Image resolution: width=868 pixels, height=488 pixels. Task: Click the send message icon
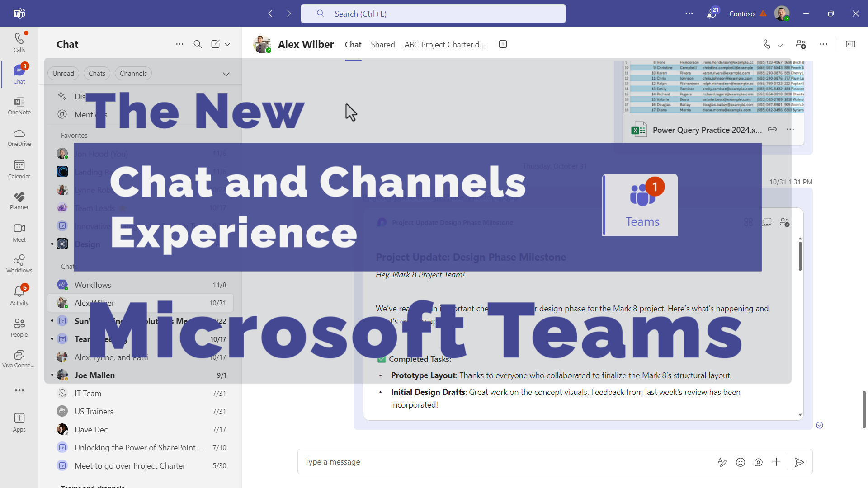[x=799, y=462]
